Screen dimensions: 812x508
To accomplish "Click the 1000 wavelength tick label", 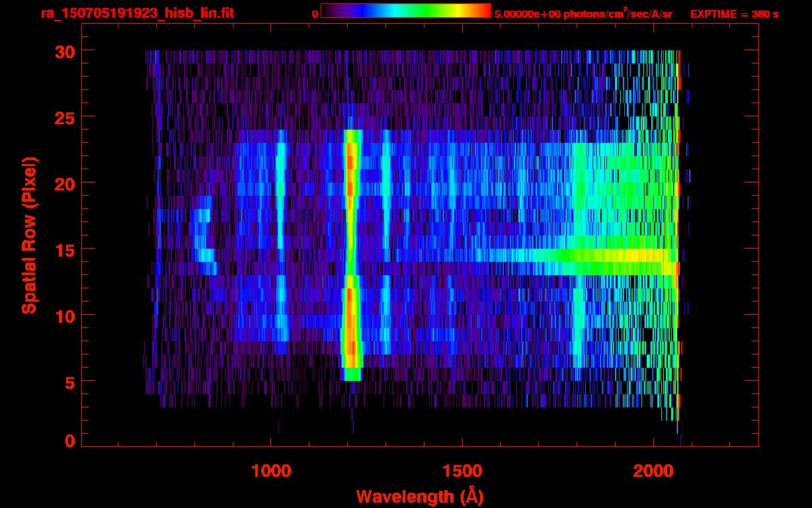I will (271, 471).
